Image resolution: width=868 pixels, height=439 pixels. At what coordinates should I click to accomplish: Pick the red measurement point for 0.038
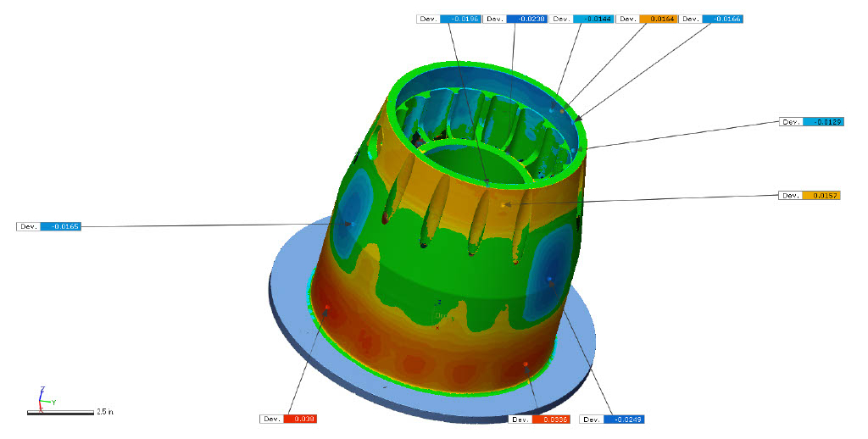pyautogui.click(x=328, y=307)
